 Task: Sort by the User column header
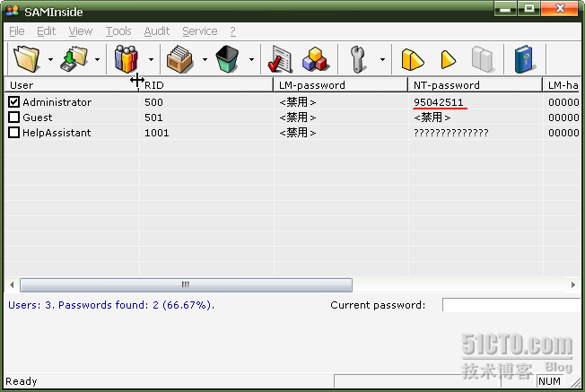coord(71,85)
